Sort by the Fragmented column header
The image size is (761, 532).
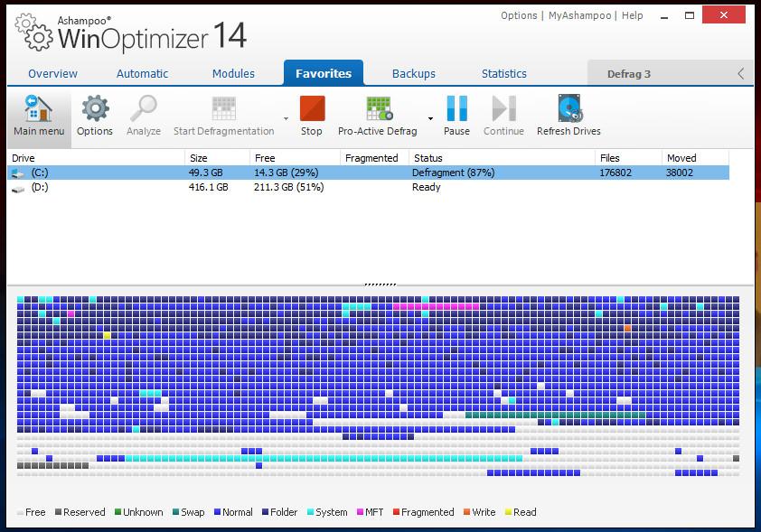point(374,158)
